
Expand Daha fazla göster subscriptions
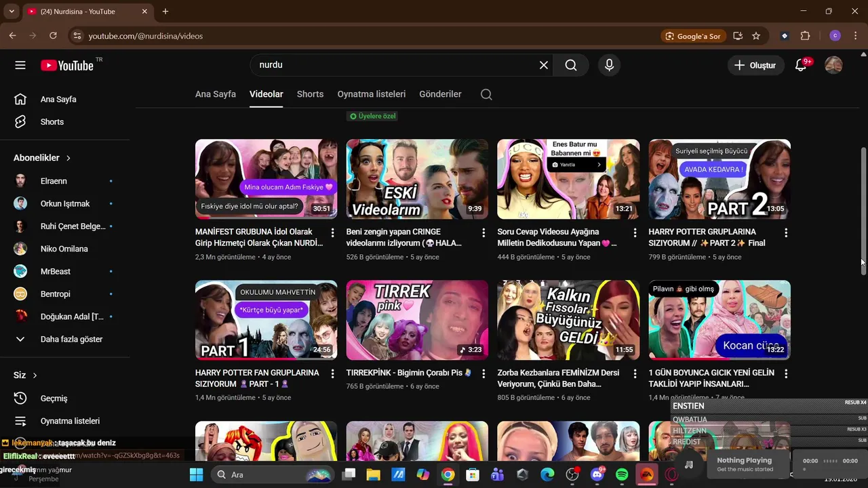[x=64, y=339]
